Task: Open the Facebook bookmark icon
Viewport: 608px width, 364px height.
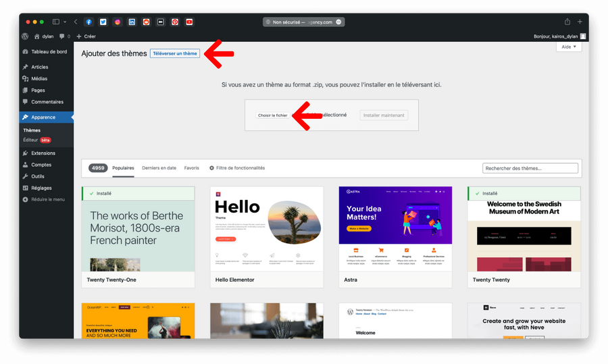Action: click(x=88, y=22)
